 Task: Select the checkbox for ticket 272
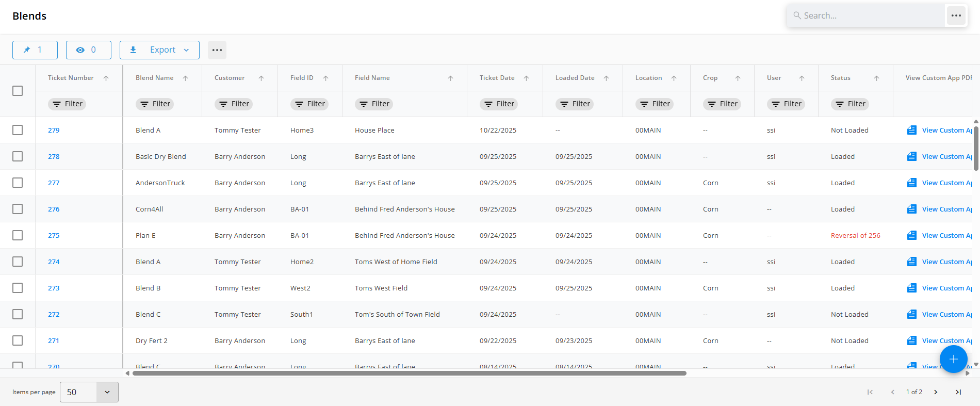click(x=18, y=314)
